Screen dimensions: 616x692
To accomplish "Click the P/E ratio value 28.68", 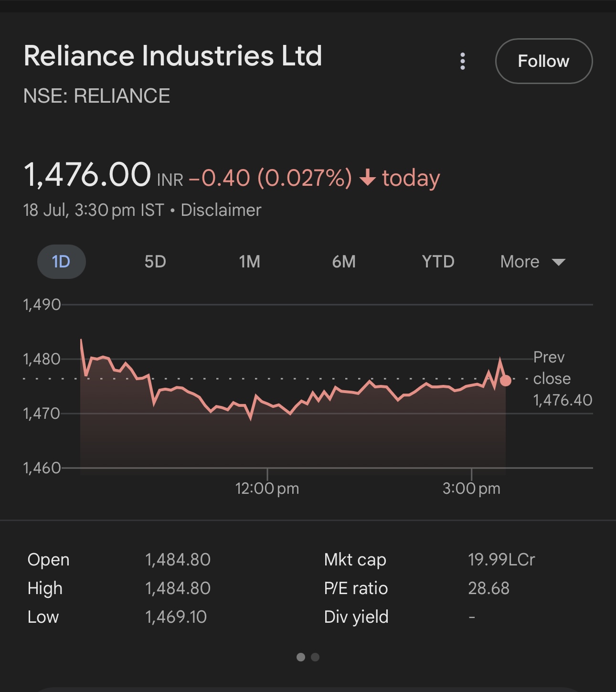I will pyautogui.click(x=489, y=588).
